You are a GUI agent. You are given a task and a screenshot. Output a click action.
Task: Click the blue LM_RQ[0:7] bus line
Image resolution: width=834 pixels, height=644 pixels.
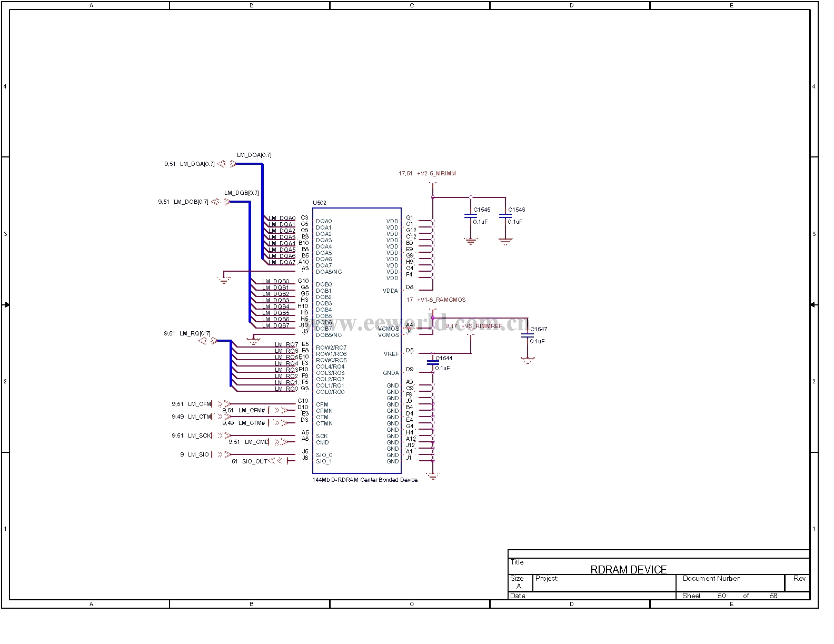coord(231,363)
